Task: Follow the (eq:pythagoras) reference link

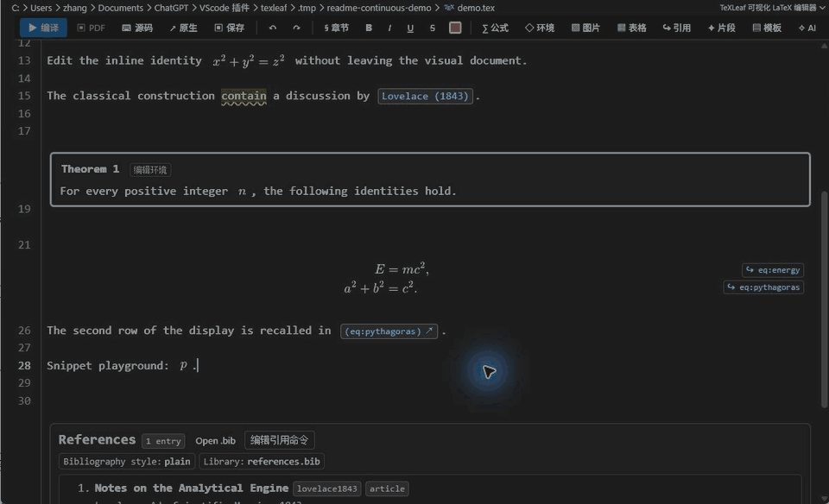Action: [389, 331]
